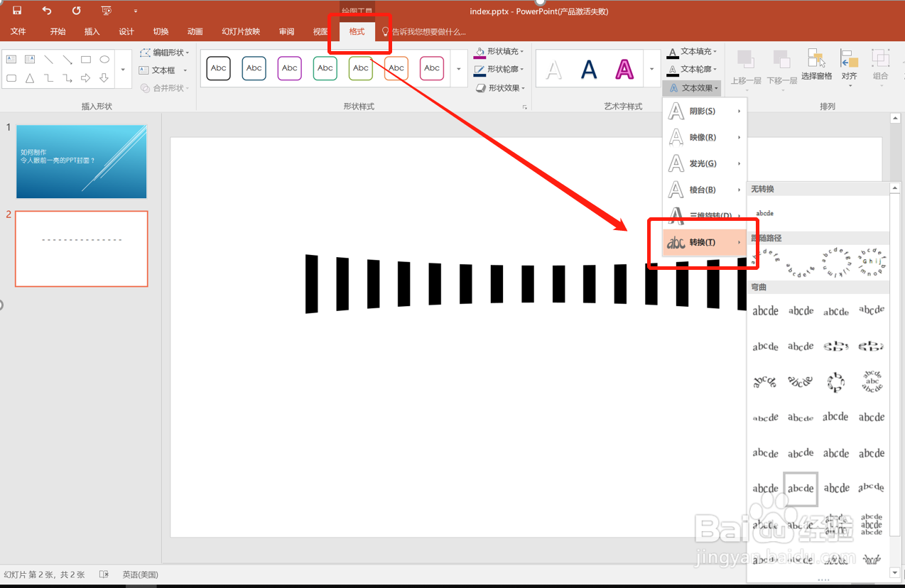Select the right block arrow shape
Viewport: 905px width, 588px height.
pyautogui.click(x=86, y=78)
